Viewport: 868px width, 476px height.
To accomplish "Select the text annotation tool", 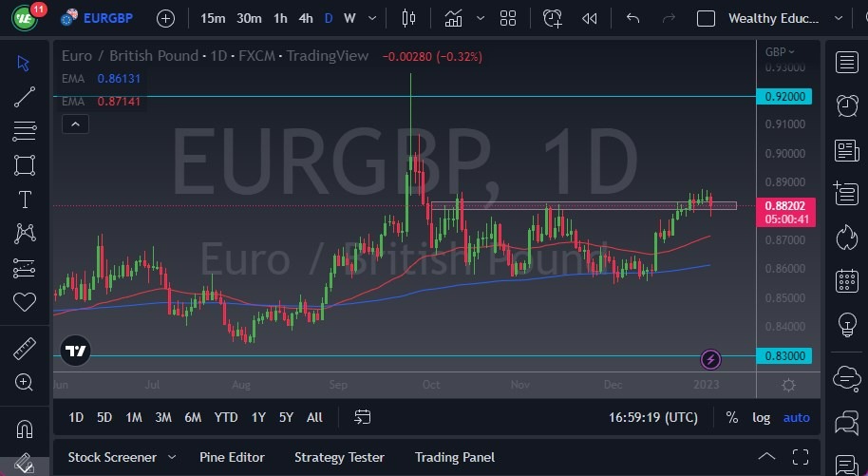I will click(25, 200).
